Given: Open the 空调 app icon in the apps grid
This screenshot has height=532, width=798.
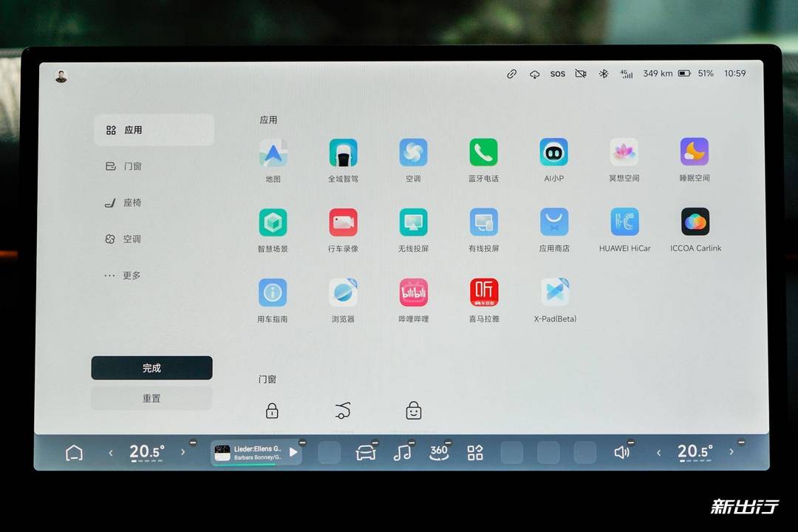Looking at the screenshot, I should [413, 152].
